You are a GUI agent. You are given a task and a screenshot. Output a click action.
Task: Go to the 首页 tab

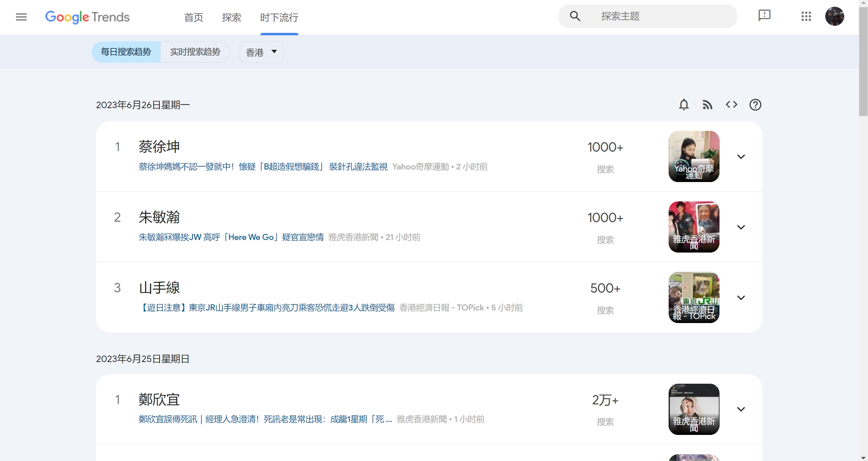pos(193,17)
